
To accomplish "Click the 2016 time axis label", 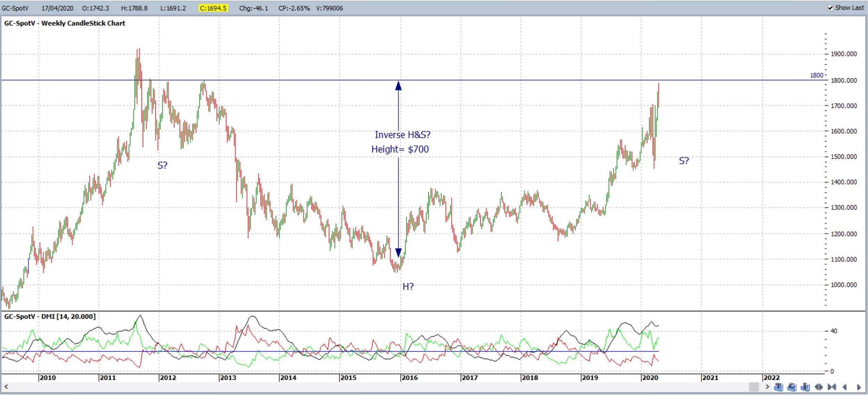I will coord(410,378).
